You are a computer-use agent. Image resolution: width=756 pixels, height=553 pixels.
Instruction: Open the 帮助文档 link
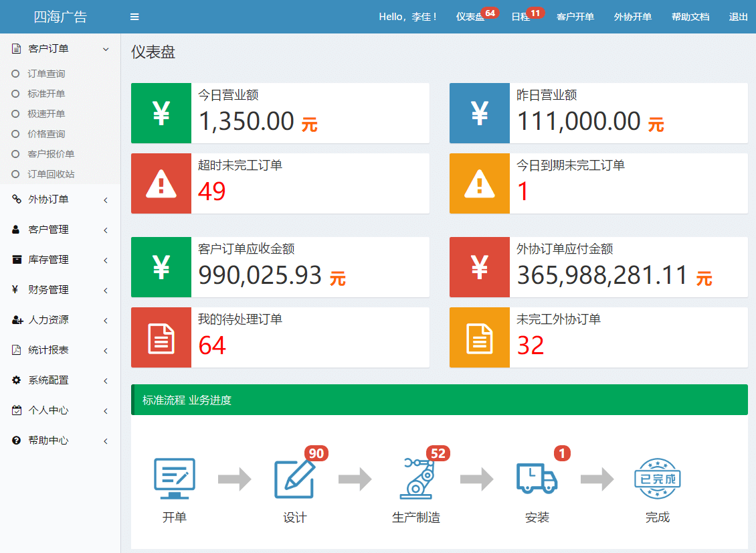pos(690,17)
